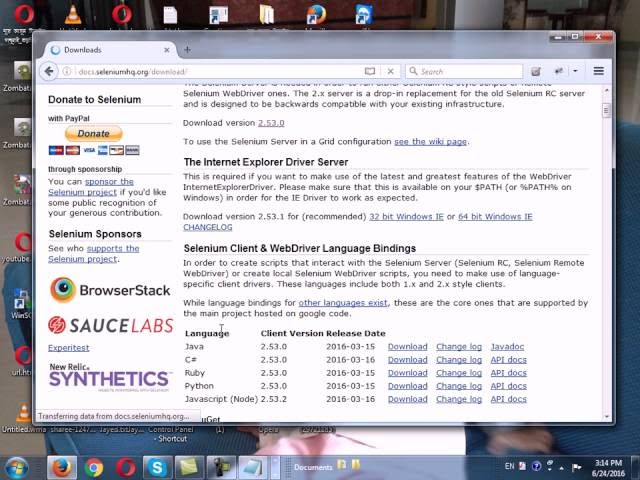Screen dimensions: 640x480
Task: Open a new tab with plus button
Action: tap(187, 49)
